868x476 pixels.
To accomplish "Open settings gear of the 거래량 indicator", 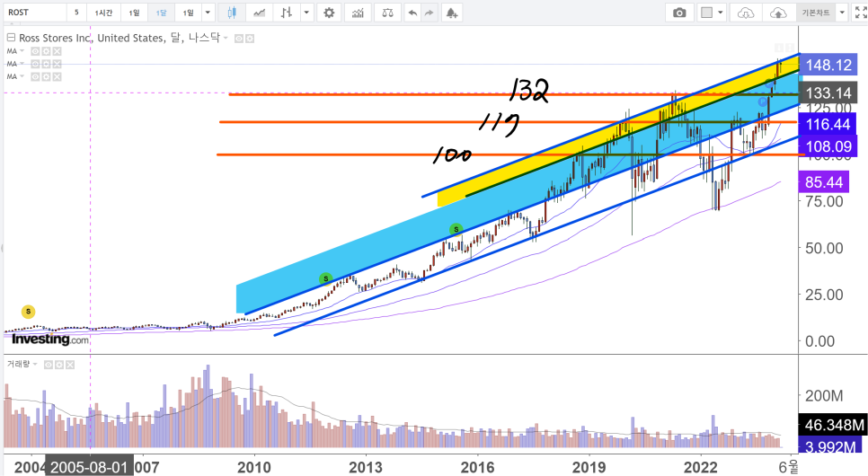I will tap(58, 365).
